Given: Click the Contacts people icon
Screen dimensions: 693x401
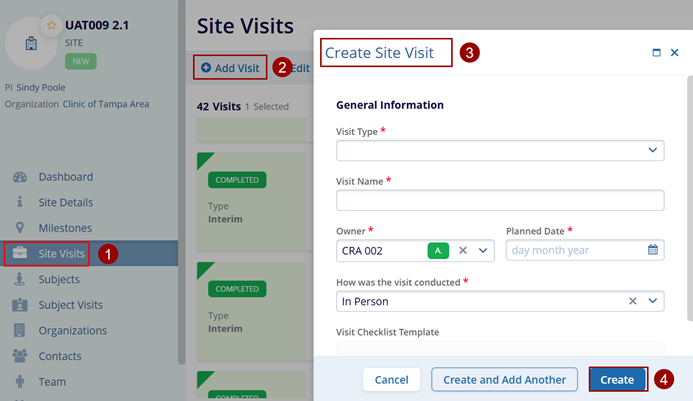Looking at the screenshot, I should click(x=19, y=355).
